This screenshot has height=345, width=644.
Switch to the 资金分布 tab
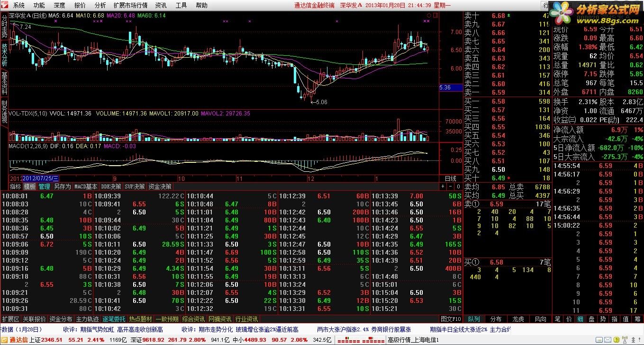(61, 319)
